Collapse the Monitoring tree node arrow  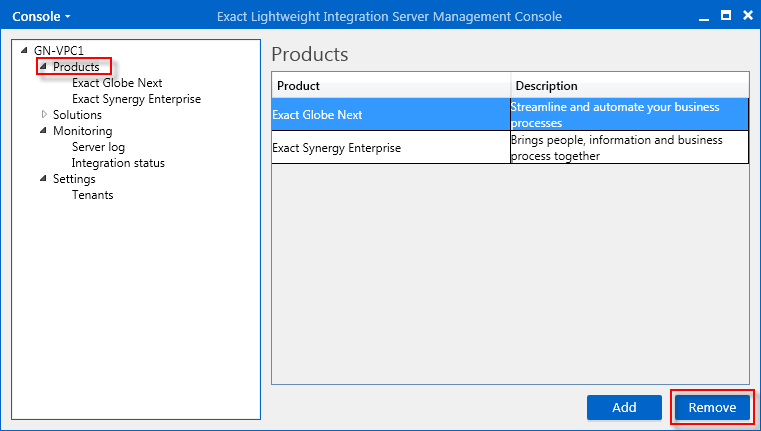[43, 130]
